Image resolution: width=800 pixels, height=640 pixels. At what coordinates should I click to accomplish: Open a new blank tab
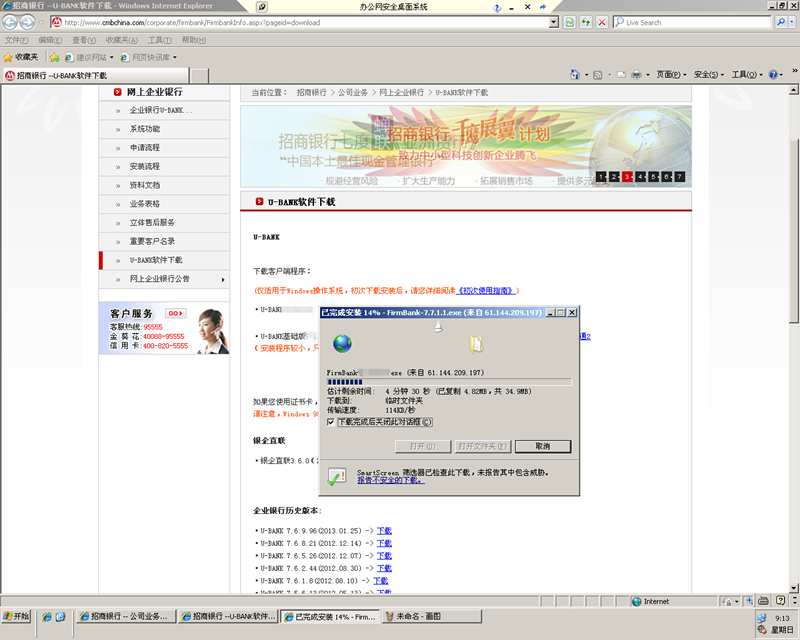coord(199,76)
